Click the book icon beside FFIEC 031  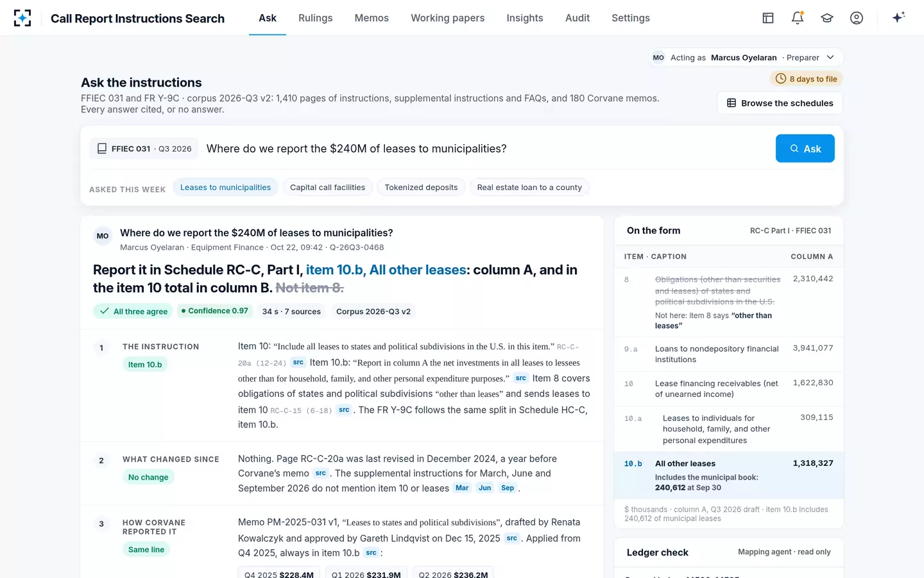click(x=102, y=148)
